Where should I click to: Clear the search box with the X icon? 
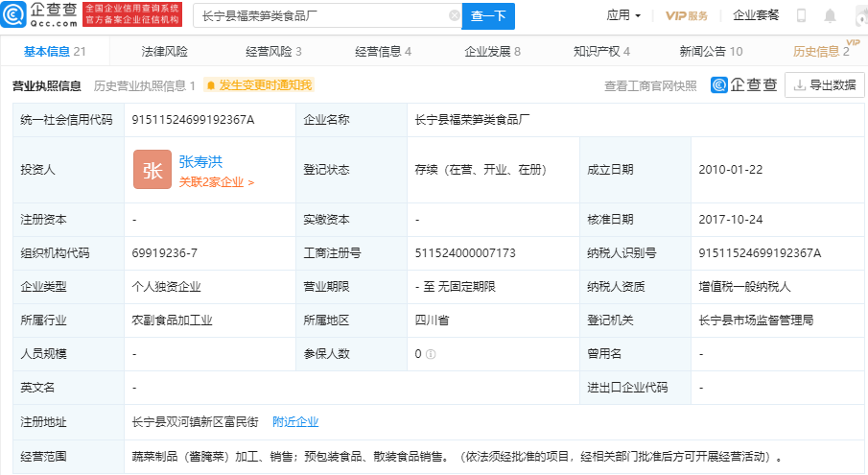click(454, 15)
